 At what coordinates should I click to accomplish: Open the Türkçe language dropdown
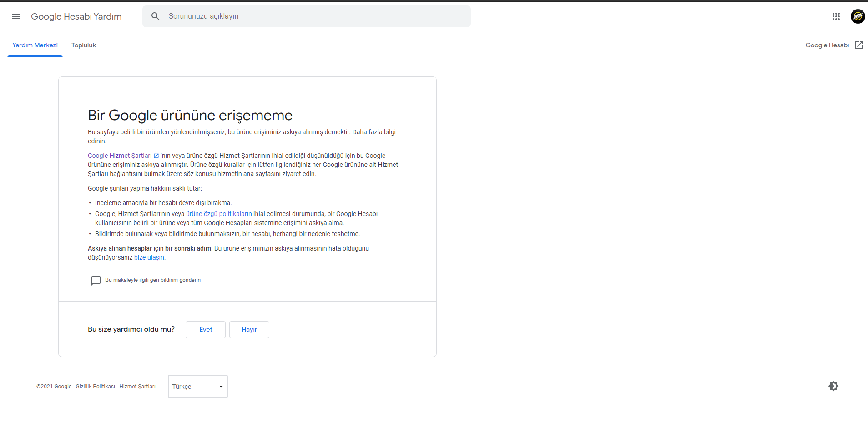(198, 387)
